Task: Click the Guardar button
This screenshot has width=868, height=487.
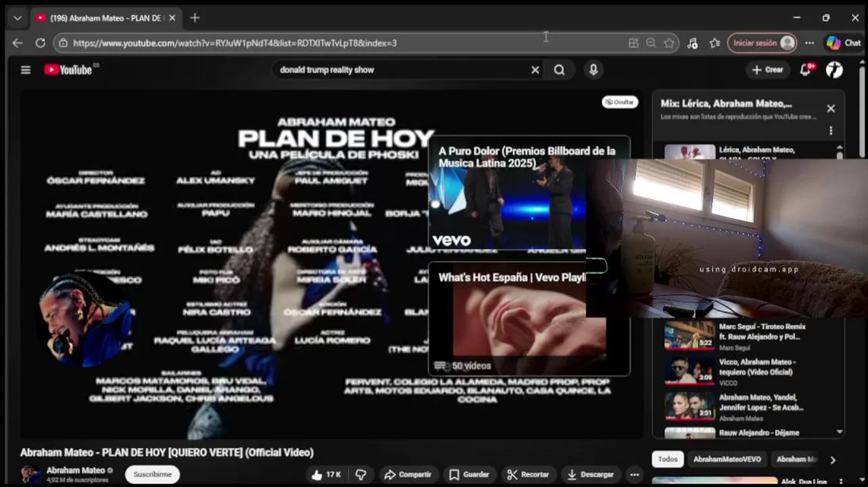Action: coord(469,474)
